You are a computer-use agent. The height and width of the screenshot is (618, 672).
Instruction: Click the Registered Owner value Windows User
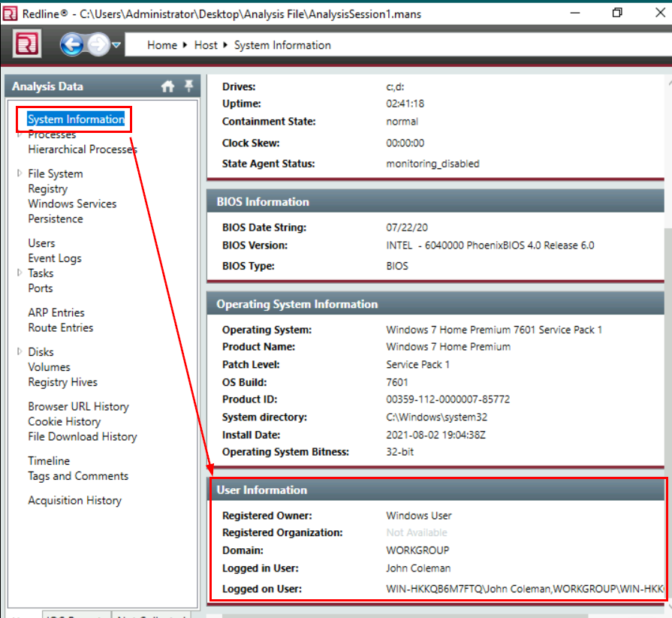click(x=419, y=516)
